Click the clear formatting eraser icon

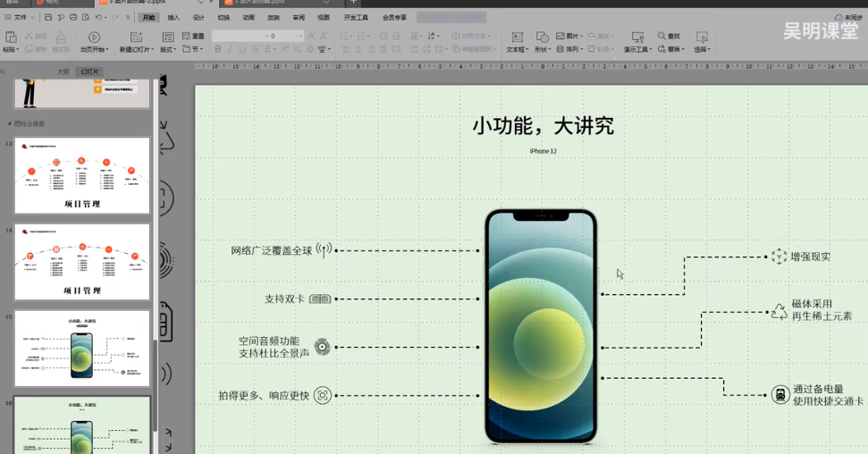click(309, 49)
